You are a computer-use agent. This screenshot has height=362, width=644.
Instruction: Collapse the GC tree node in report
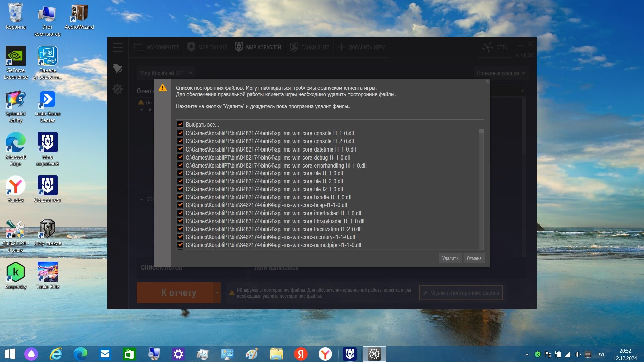(x=142, y=199)
